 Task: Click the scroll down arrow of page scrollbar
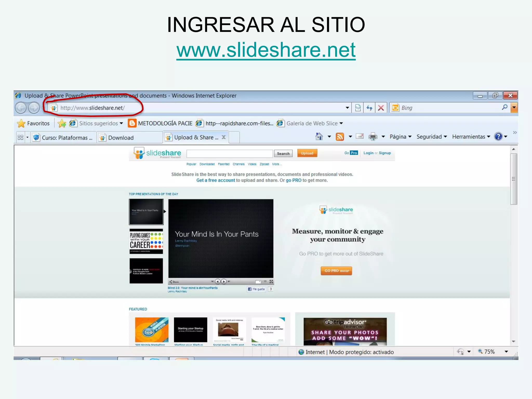(514, 342)
